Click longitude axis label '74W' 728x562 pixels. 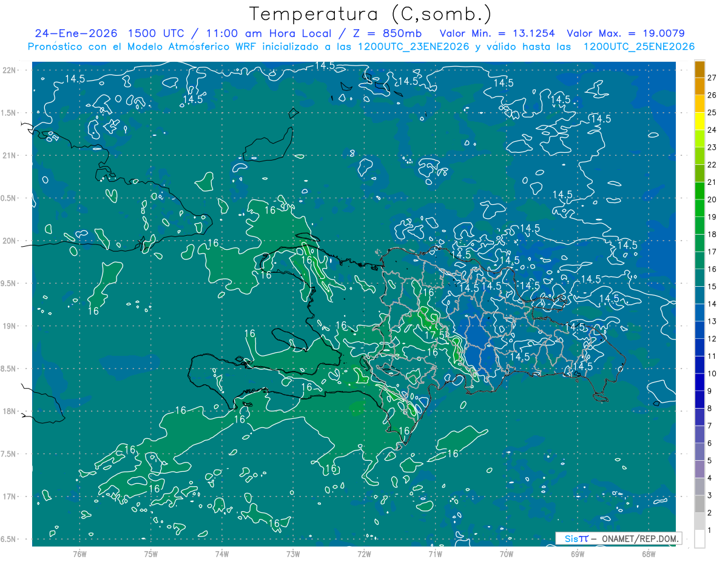(221, 554)
